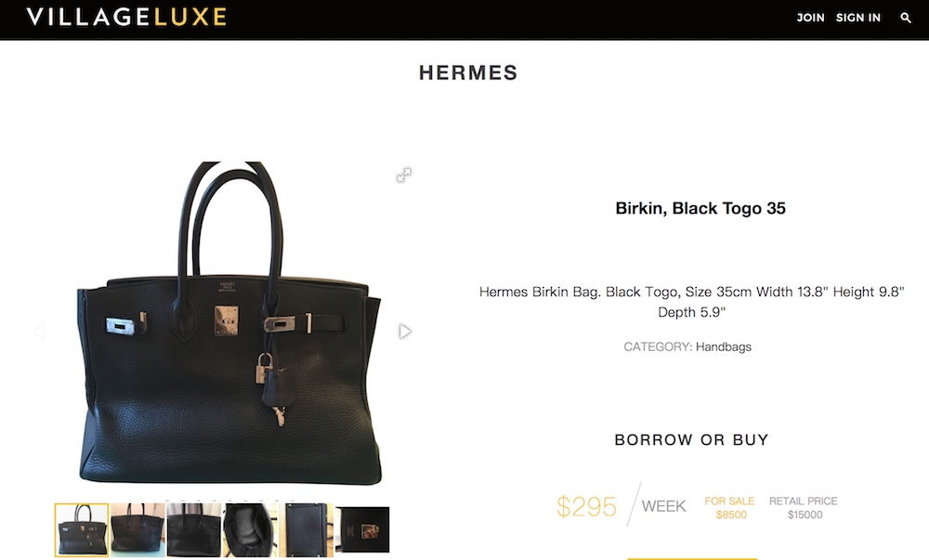929x560 pixels.
Task: Click the HERMES brand heading
Action: pos(468,72)
